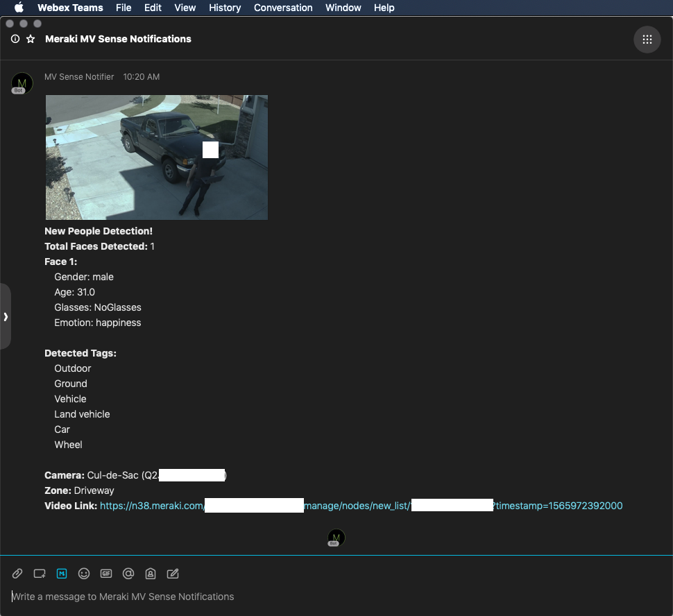Click the @ mention icon

point(128,574)
